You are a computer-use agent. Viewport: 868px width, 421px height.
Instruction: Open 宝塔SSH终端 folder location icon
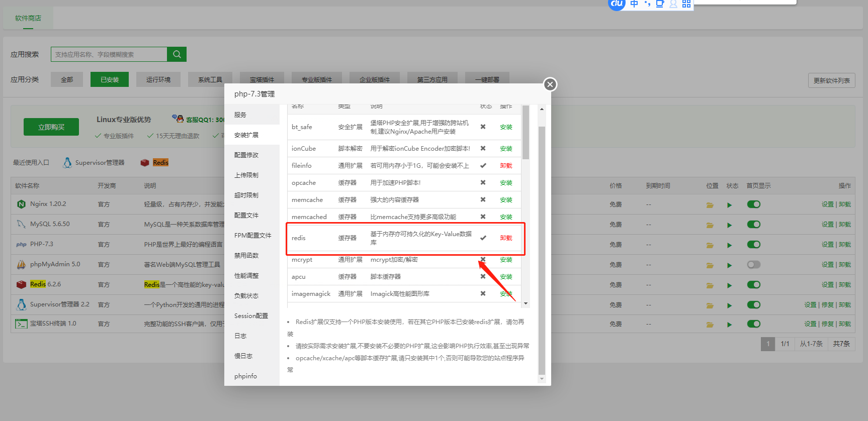tap(710, 325)
